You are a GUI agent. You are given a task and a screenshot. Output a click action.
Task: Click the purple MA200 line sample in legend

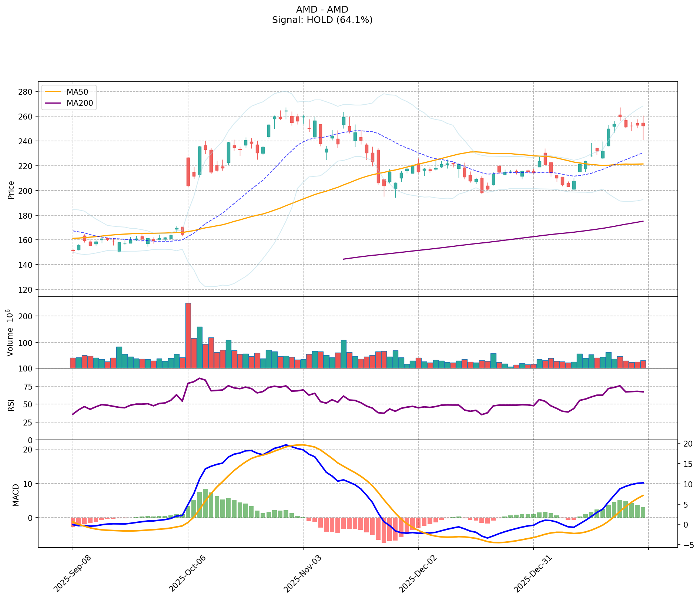coord(53,103)
